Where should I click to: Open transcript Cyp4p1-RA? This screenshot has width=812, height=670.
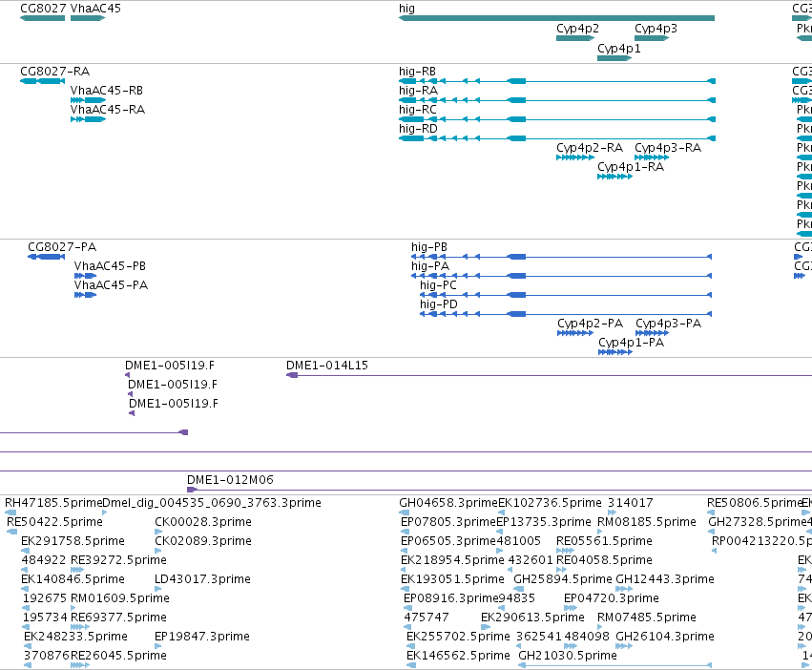click(614, 177)
